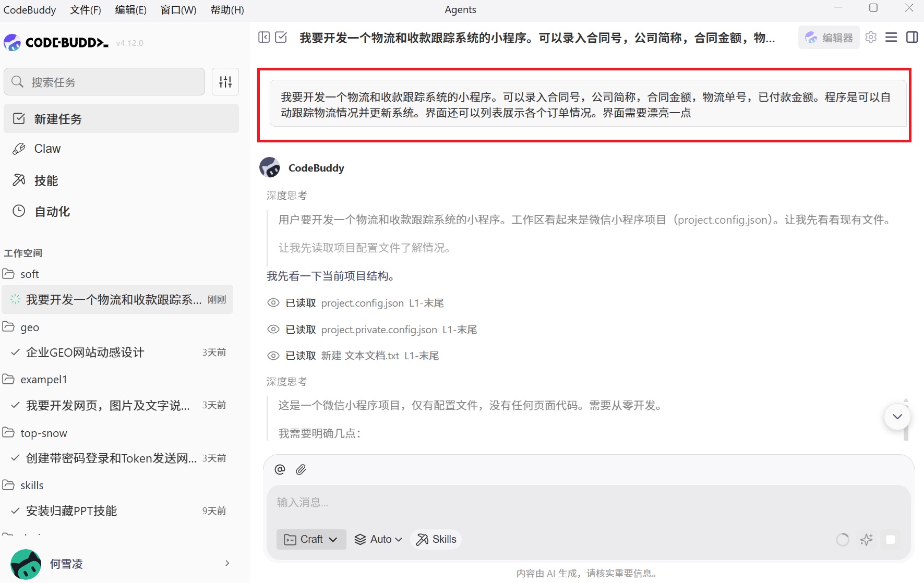This screenshot has width=924, height=583.
Task: Click the scroll-to-bottom chevron button
Action: 897,416
